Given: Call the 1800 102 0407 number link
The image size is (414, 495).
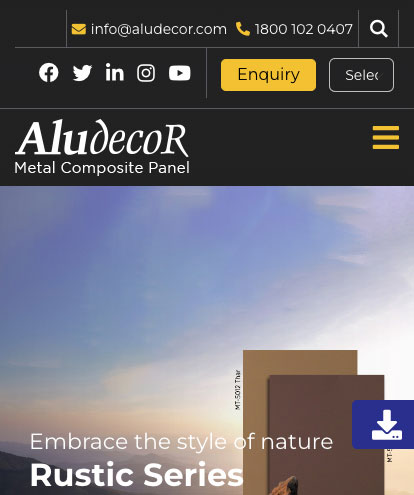Looking at the screenshot, I should (303, 29).
